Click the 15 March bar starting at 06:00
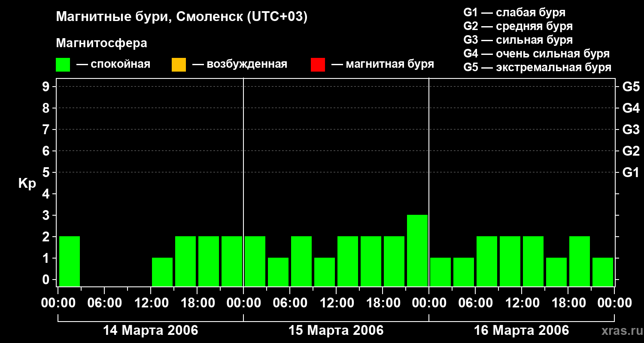Image resolution: width=644 pixels, height=343 pixels. 301,261
